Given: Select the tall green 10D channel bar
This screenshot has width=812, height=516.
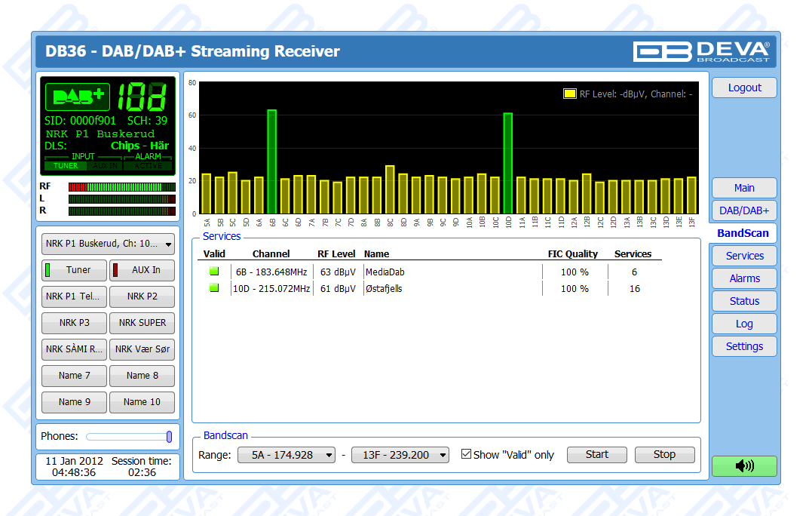Looking at the screenshot, I should tap(508, 163).
